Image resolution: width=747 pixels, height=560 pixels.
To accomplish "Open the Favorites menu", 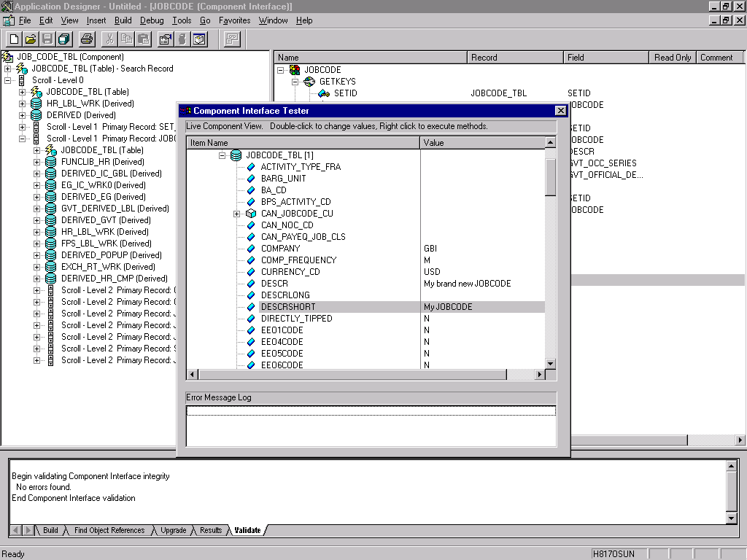I will click(236, 20).
